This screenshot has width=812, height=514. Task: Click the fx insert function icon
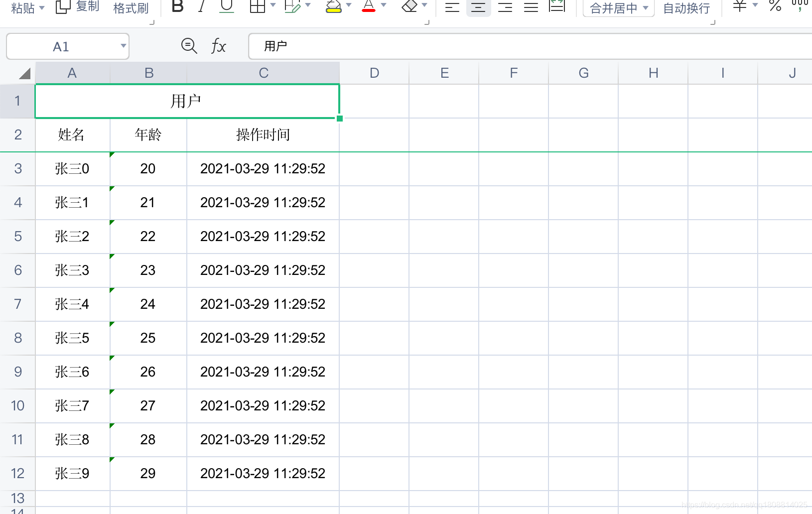click(x=218, y=46)
